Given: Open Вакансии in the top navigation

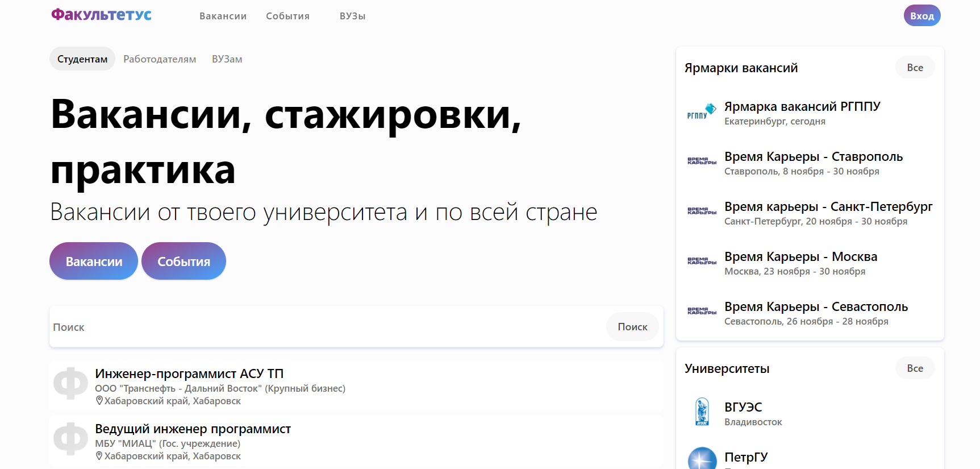Looking at the screenshot, I should pyautogui.click(x=223, y=16).
